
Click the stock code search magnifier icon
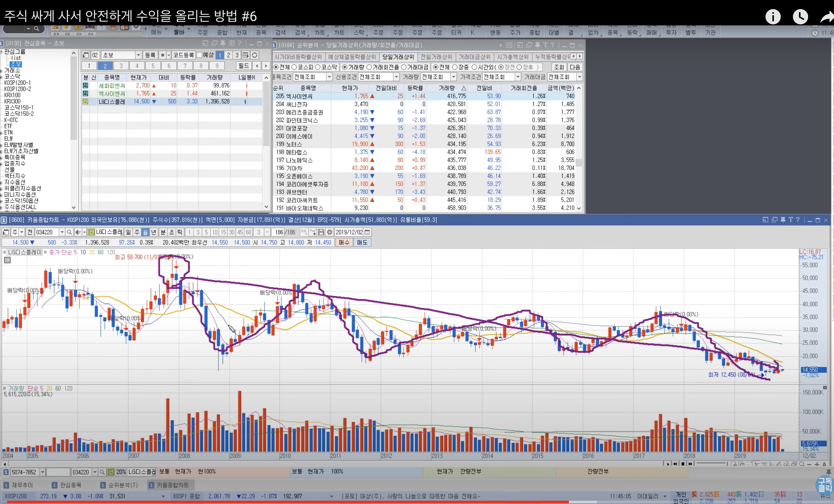tap(69, 232)
